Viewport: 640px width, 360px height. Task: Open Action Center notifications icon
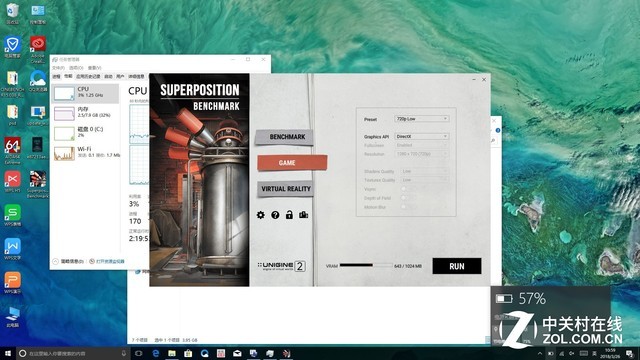point(630,353)
